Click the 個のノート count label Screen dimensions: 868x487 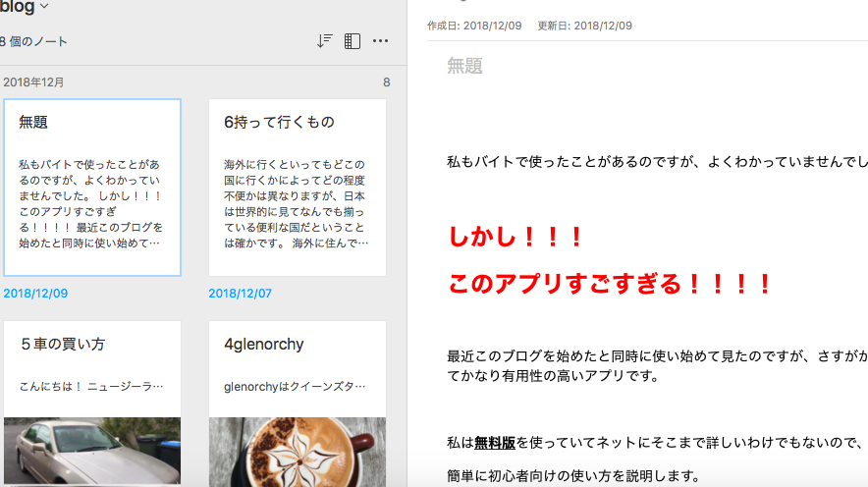click(34, 41)
